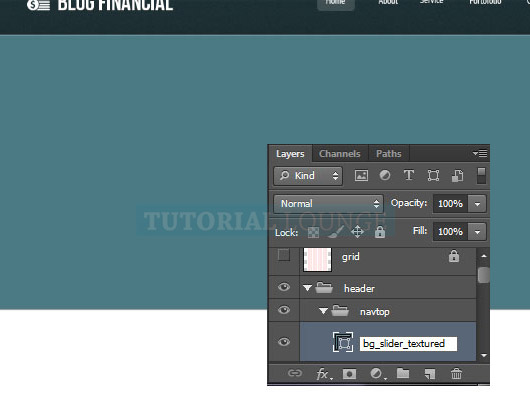Viewport: 530px width, 400px height.
Task: Switch to the Paths tab
Action: 389,154
